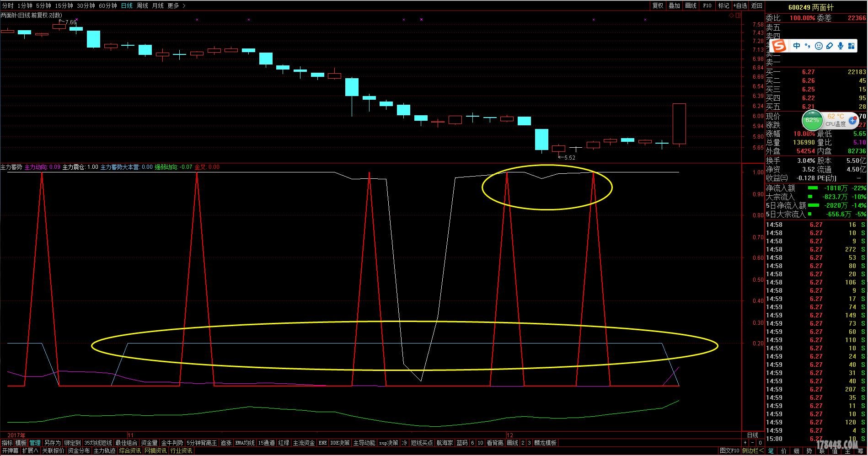868x456 pixels.
Task: Select the DDE决策 template
Action: click(x=340, y=443)
